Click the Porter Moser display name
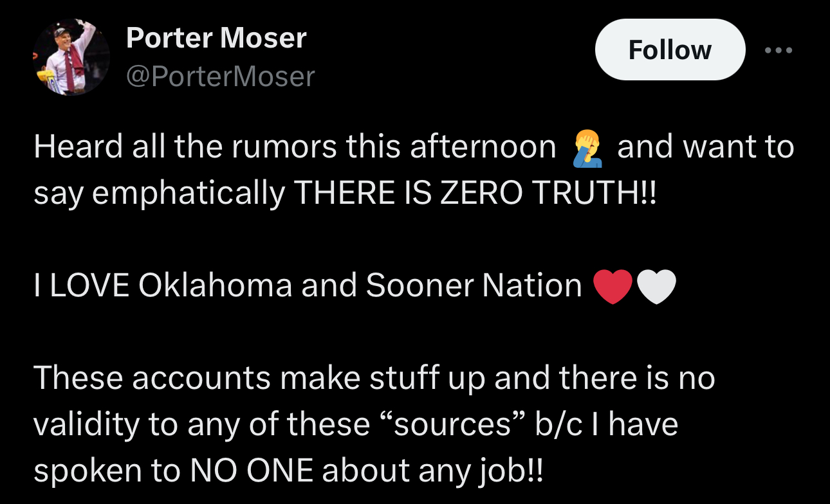Image resolution: width=830 pixels, height=504 pixels. (216, 38)
